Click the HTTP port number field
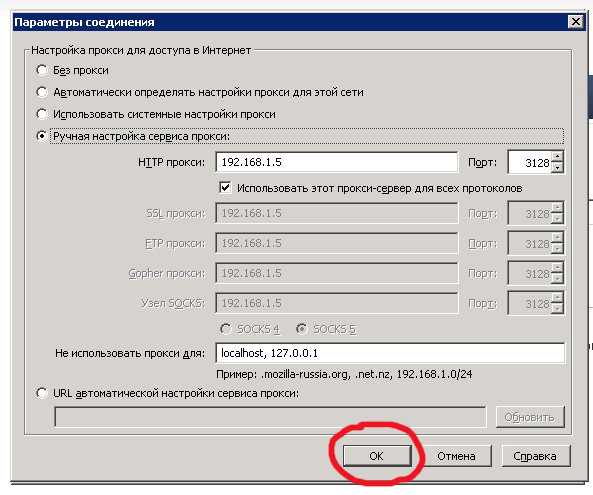 point(529,162)
